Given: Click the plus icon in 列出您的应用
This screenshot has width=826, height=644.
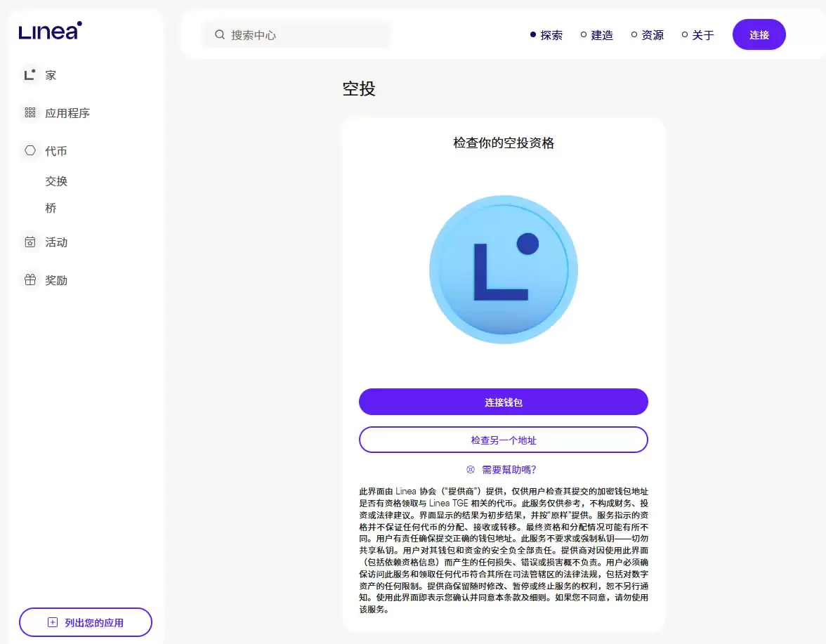Looking at the screenshot, I should coord(51,622).
